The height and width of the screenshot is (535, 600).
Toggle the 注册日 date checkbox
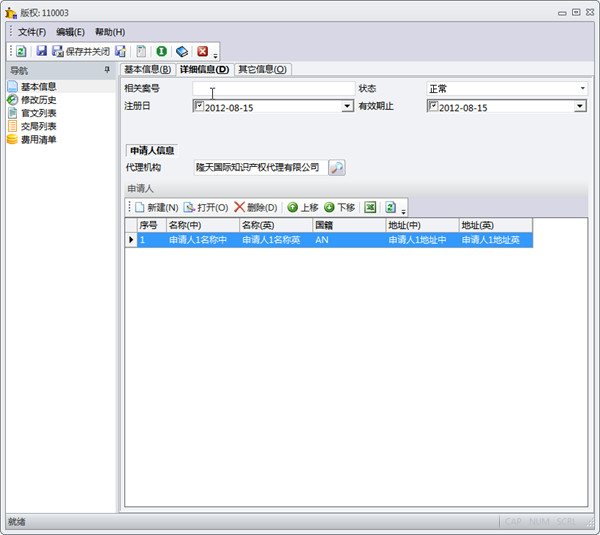point(199,106)
